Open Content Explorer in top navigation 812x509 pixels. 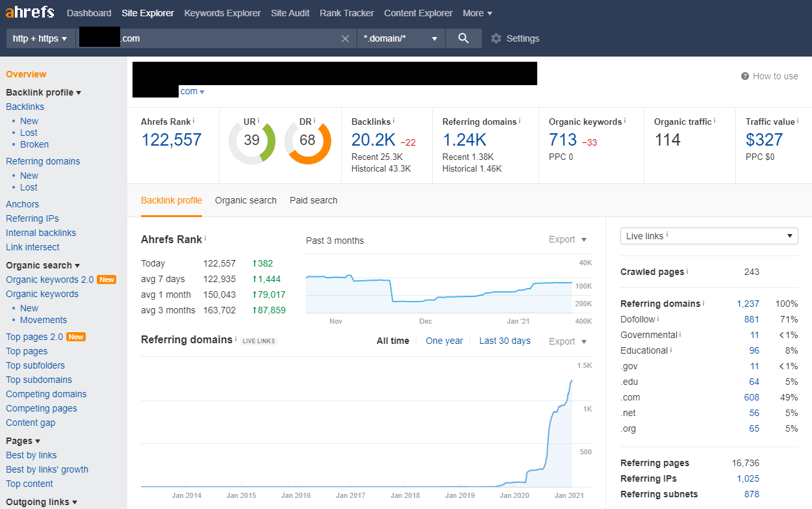[418, 13]
